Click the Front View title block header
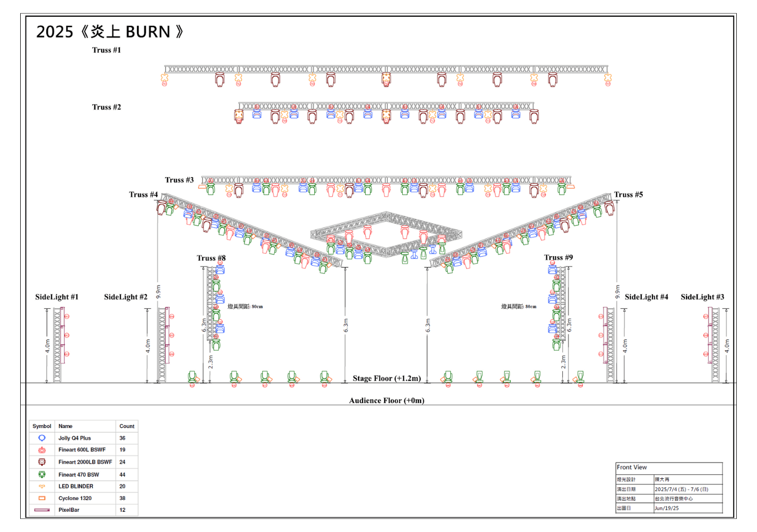757x532 pixels. (631, 467)
